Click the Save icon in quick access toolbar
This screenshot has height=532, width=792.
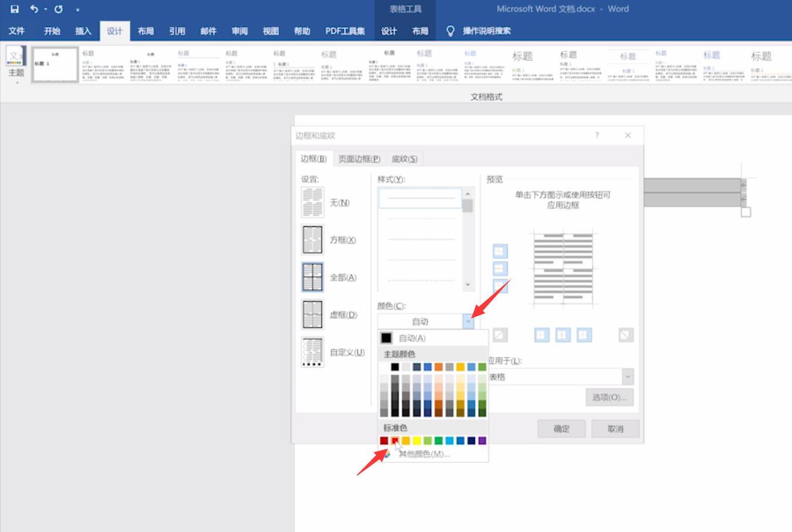point(15,9)
